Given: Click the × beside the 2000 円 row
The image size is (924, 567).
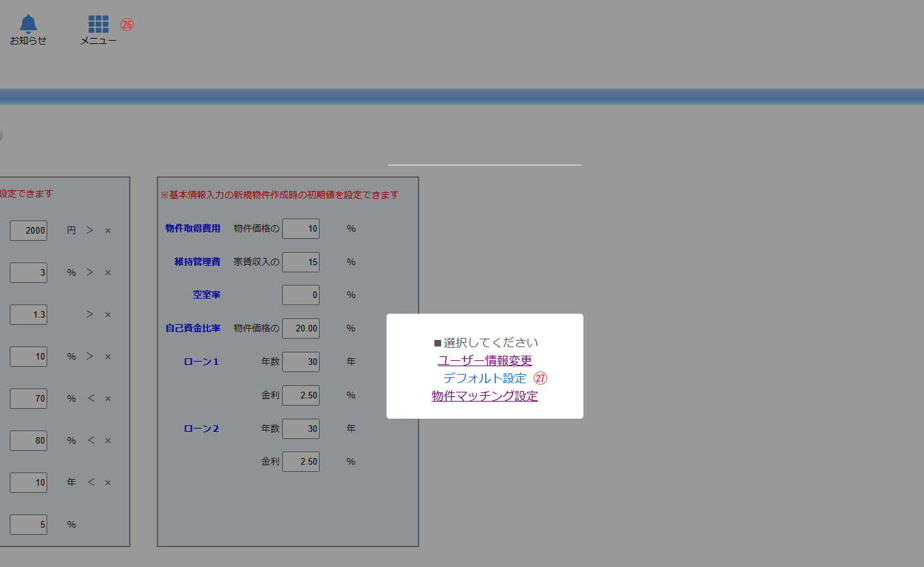Looking at the screenshot, I should click(x=108, y=231).
